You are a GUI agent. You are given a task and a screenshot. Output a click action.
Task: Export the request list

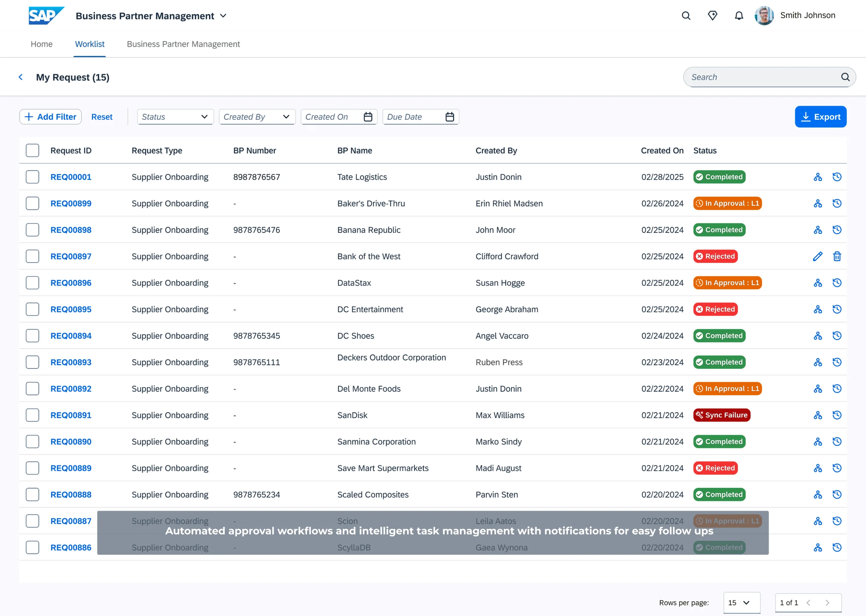click(820, 117)
